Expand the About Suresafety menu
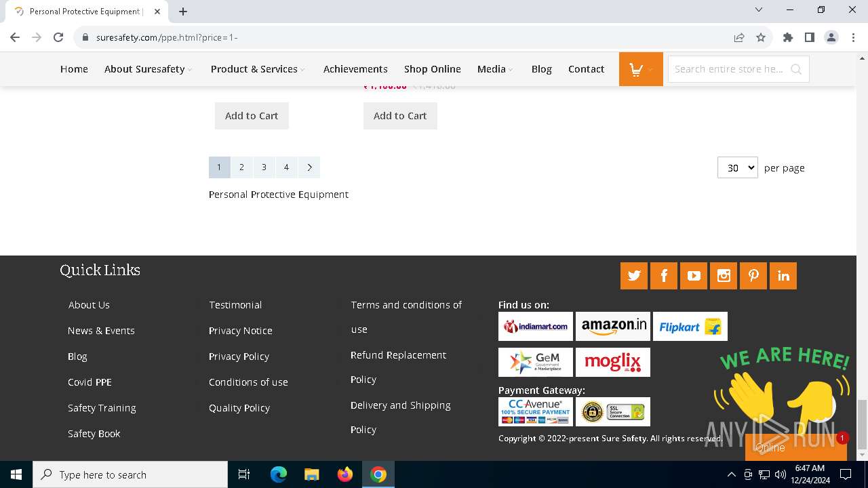The image size is (868, 488). (x=149, y=69)
